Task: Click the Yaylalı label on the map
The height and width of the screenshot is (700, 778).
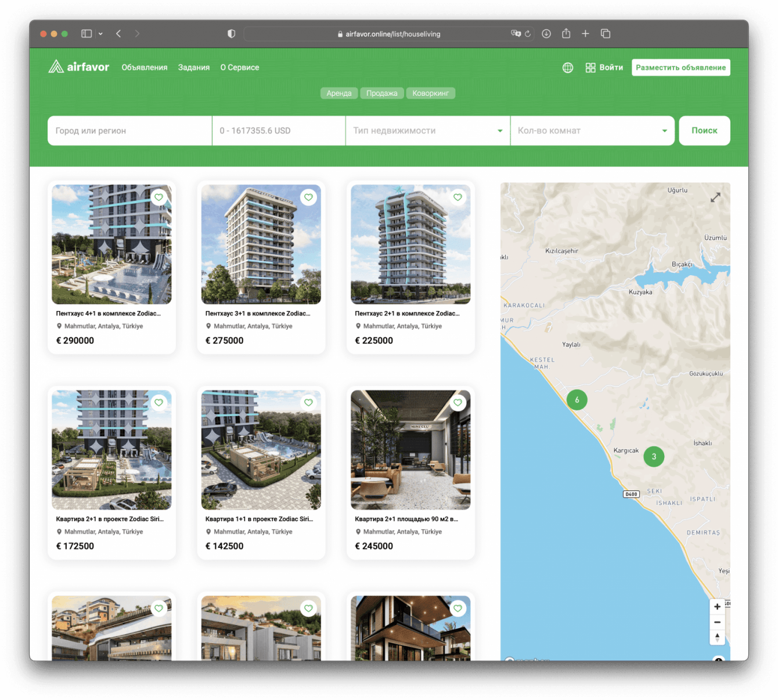Action: [x=571, y=345]
